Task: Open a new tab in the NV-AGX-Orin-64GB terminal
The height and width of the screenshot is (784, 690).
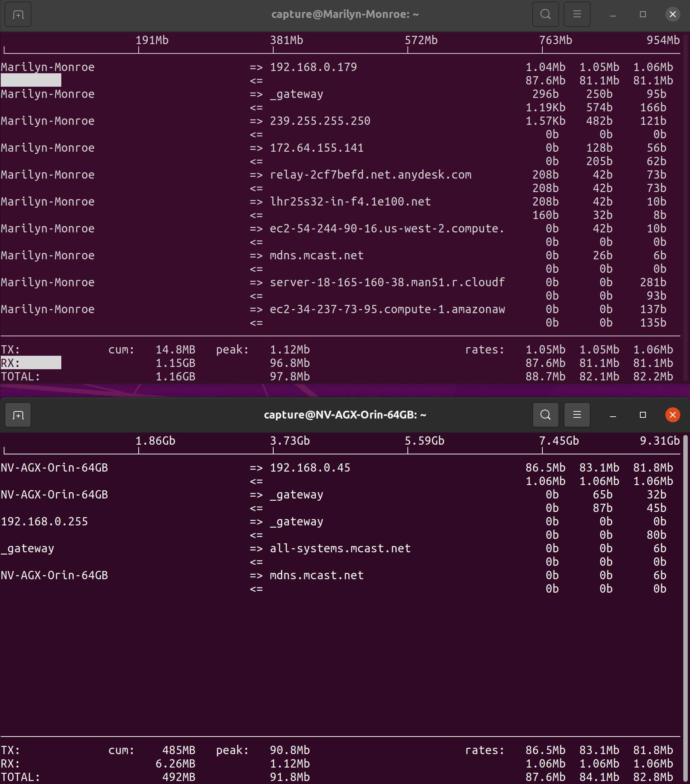Action: coord(18,415)
